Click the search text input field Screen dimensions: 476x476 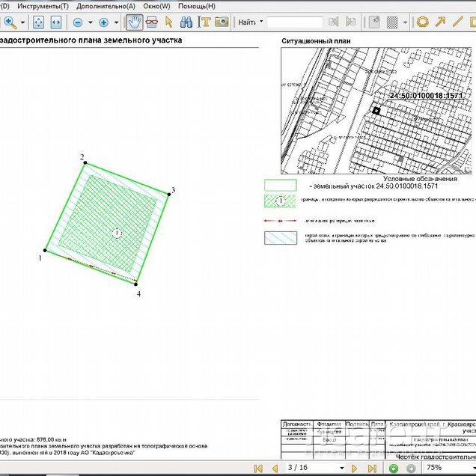point(295,22)
